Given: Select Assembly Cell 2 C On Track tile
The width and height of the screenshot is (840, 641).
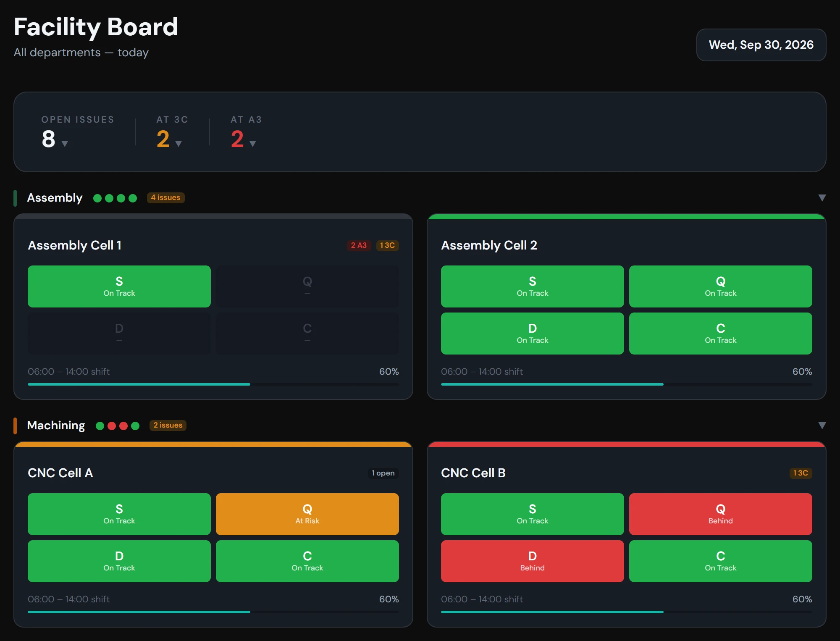Looking at the screenshot, I should [x=721, y=334].
